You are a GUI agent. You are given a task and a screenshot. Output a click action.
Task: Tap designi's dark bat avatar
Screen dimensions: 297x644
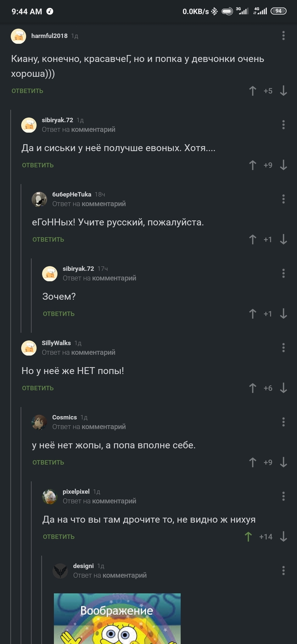pos(60,571)
